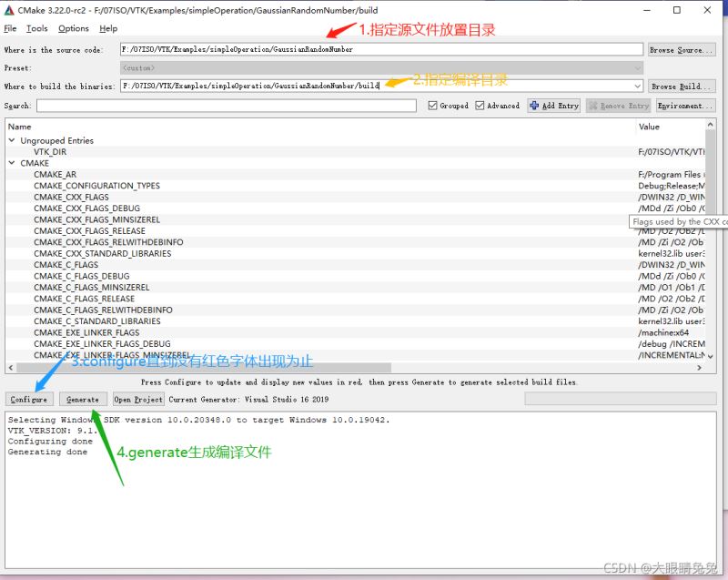Select CMAKE_EXE_LINKER_FLAGS_DEBUG row
The height and width of the screenshot is (580, 728).
[x=355, y=344]
